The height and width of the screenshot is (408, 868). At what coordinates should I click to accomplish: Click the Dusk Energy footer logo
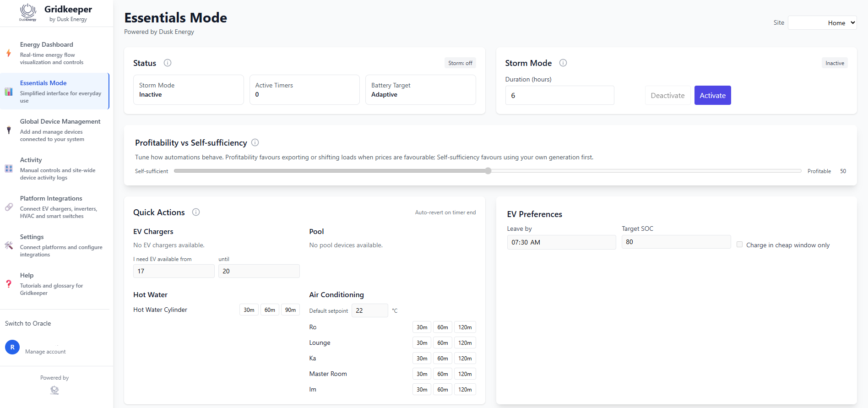pos(54,390)
